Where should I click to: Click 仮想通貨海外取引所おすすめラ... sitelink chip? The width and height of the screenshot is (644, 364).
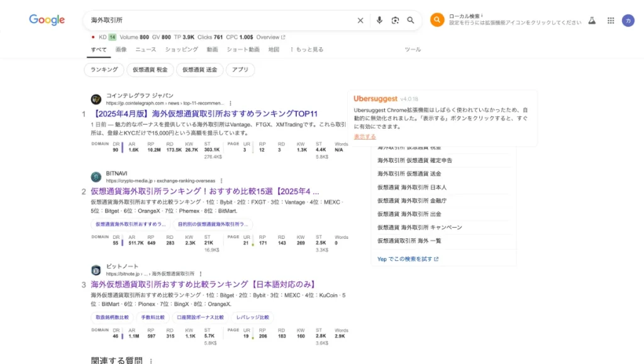(131, 224)
